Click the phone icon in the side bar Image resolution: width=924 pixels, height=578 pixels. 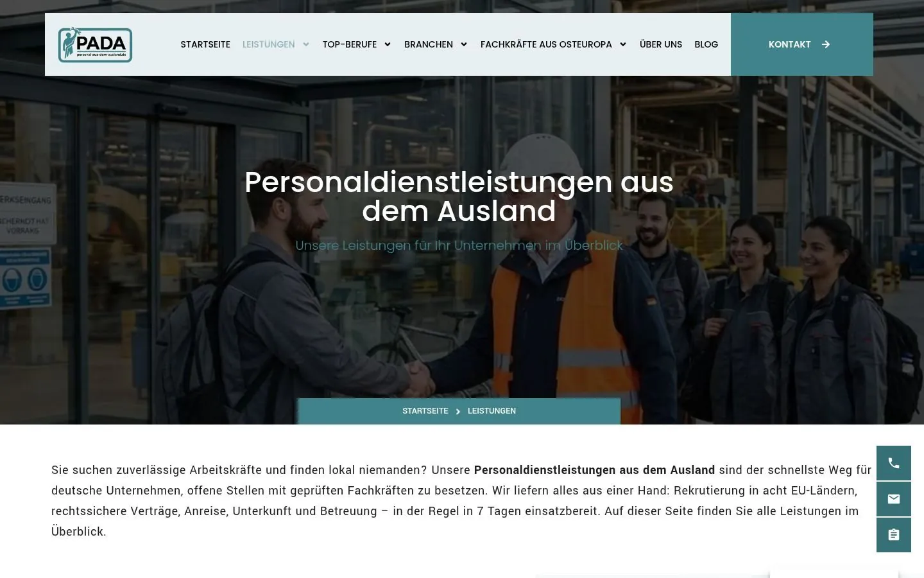894,463
